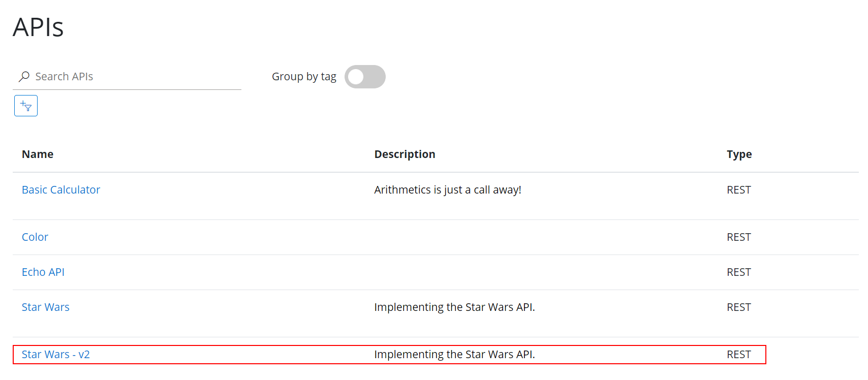Click the APIs page heading

[38, 27]
